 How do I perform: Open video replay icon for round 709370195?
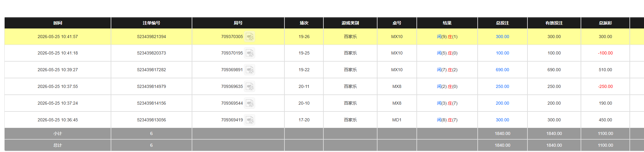coord(249,53)
